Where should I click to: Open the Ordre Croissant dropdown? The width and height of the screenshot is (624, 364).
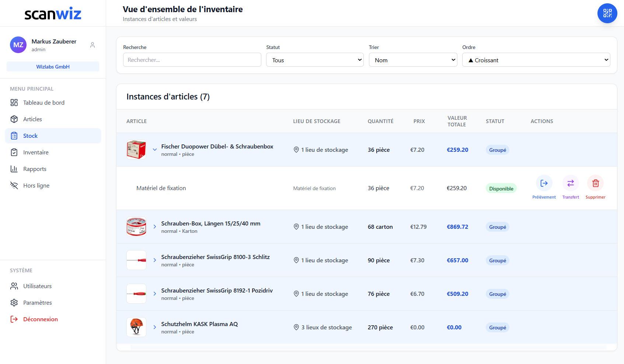[x=536, y=60]
